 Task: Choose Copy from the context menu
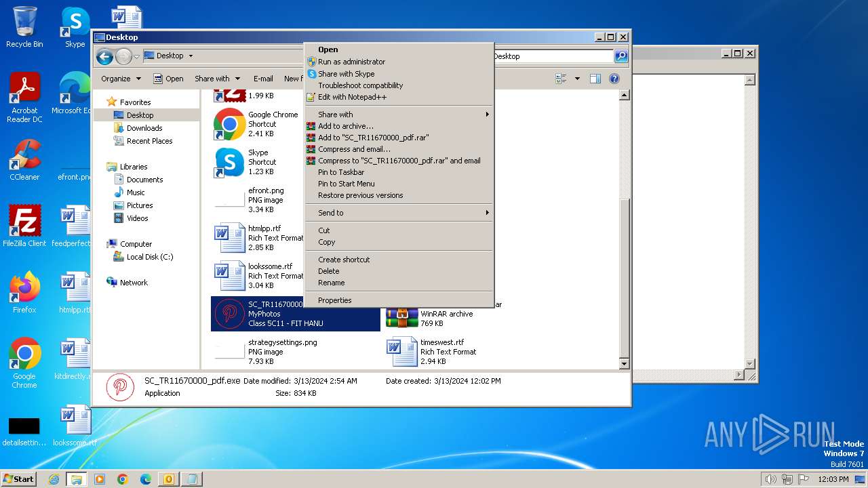[399, 242]
